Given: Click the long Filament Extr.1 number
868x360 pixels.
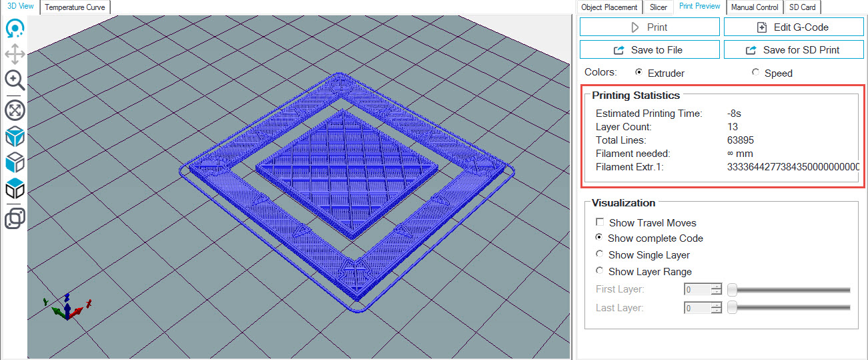Looking at the screenshot, I should pos(793,167).
